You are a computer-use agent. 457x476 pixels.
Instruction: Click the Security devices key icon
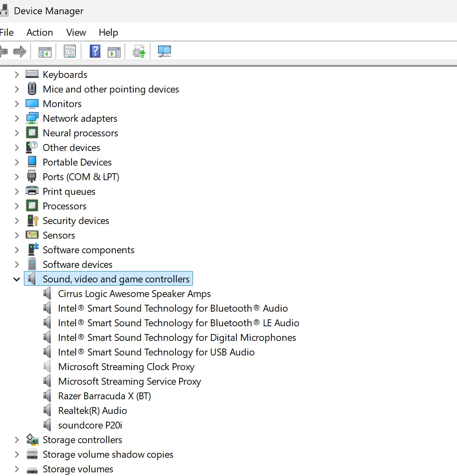click(x=32, y=220)
